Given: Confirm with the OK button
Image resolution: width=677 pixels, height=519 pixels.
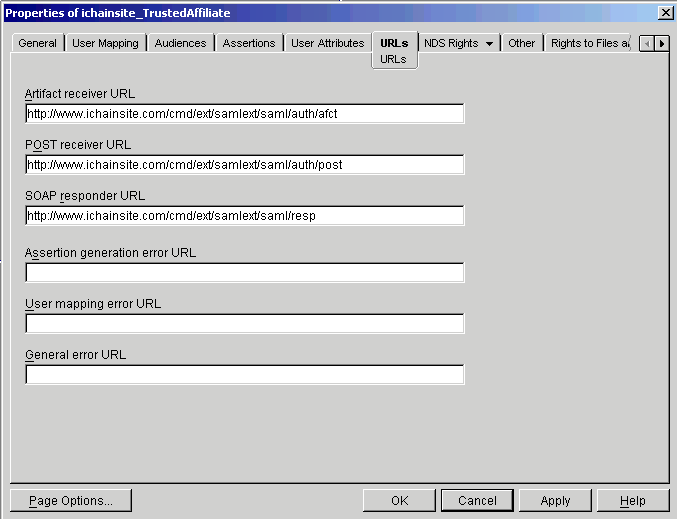Looking at the screenshot, I should [x=399, y=500].
